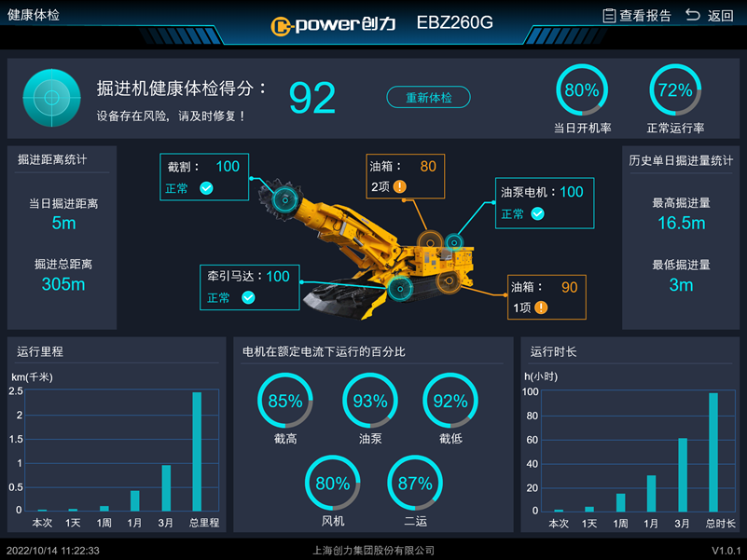The width and height of the screenshot is (747, 560).
Task: Click the return arrow icon
Action: (693, 16)
